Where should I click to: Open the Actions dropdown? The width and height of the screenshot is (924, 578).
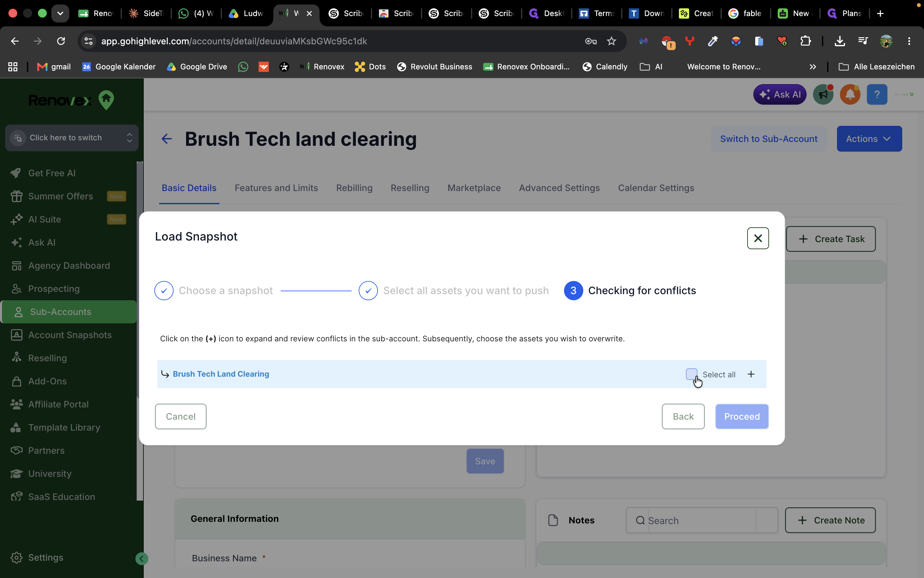click(869, 139)
